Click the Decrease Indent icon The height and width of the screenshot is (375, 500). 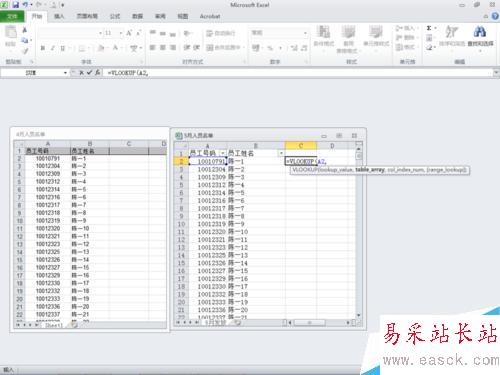(x=187, y=48)
